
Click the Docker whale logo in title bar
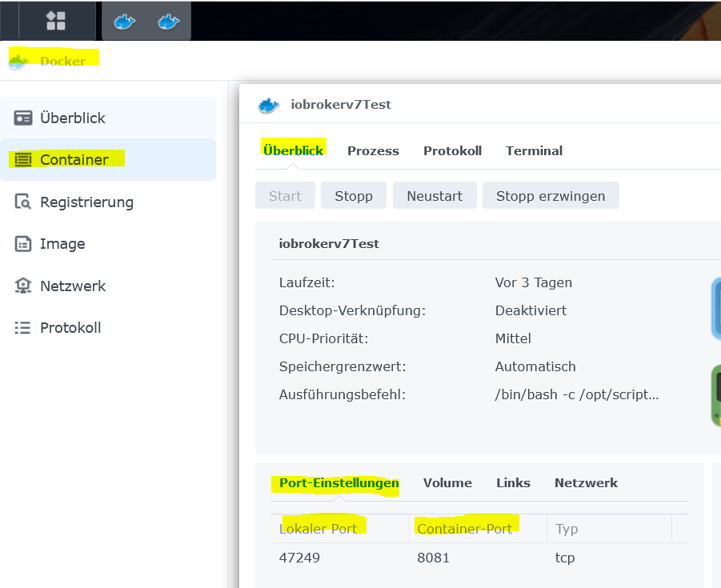tap(19, 60)
